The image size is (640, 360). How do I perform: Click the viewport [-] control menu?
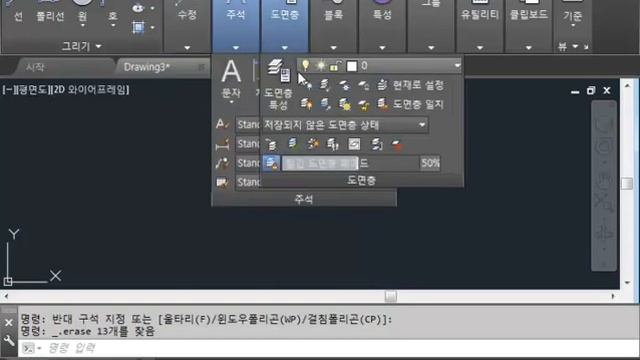coord(8,90)
